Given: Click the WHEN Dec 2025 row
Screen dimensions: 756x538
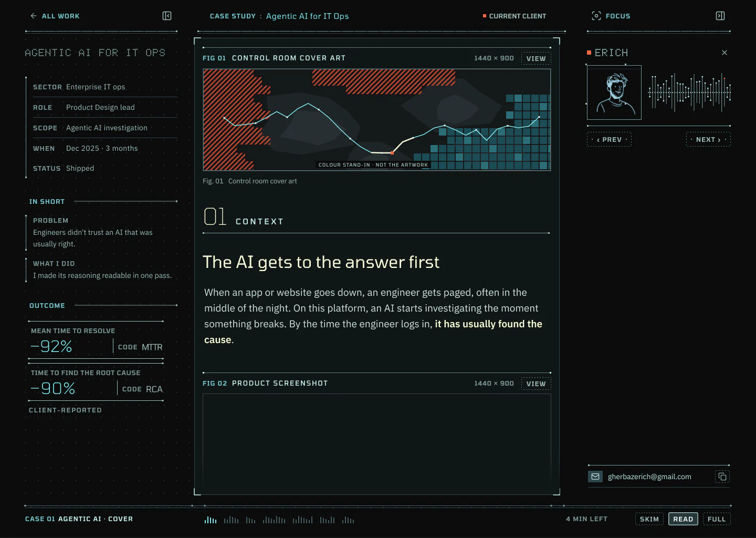Looking at the screenshot, I should [x=105, y=148].
